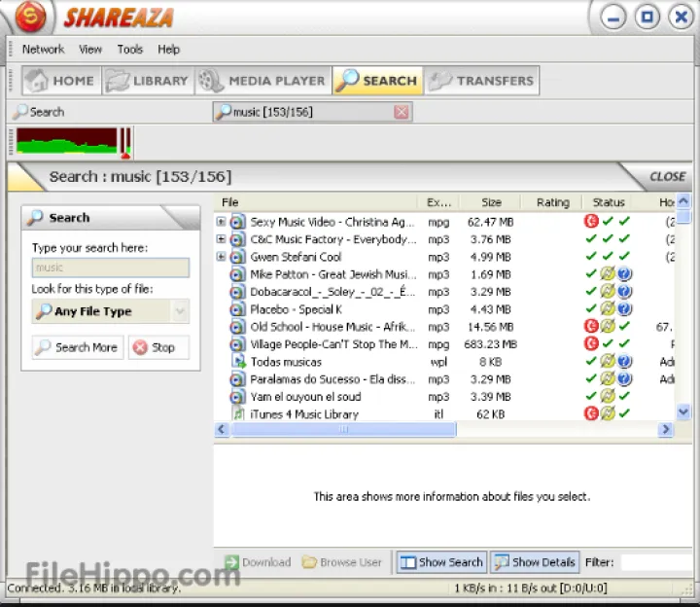
Task: Toggle the Show Search panel
Action: [x=441, y=562]
